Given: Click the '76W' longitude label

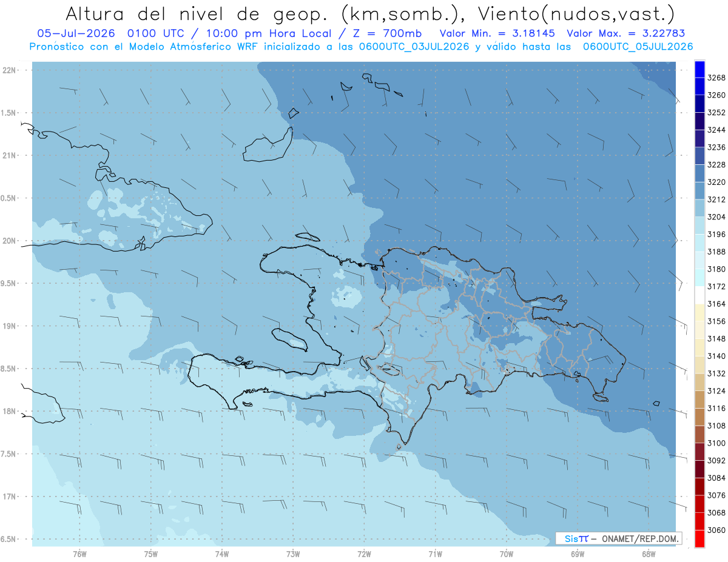Looking at the screenshot, I should point(79,554).
